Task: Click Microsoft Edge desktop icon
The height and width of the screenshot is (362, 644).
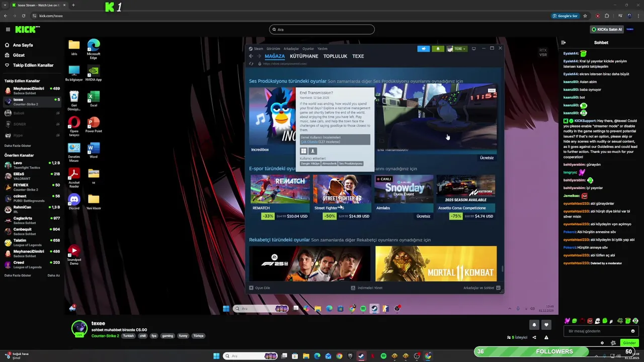Action: 93,49
